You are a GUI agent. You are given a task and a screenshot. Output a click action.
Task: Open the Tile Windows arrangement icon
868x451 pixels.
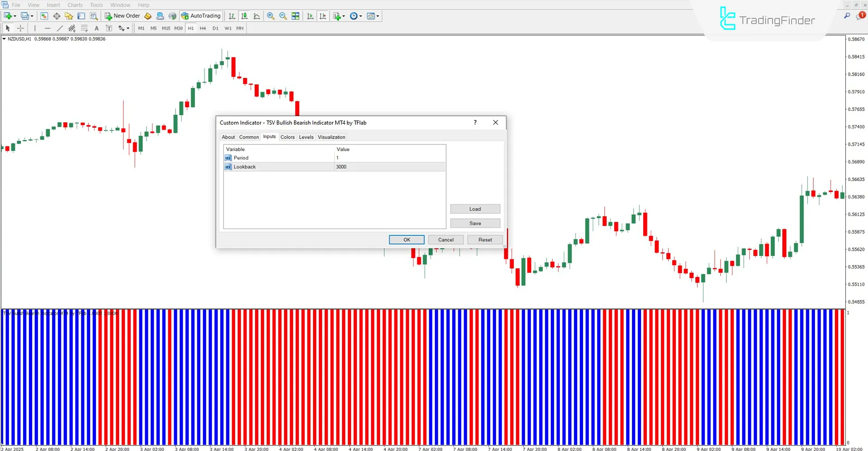click(295, 16)
